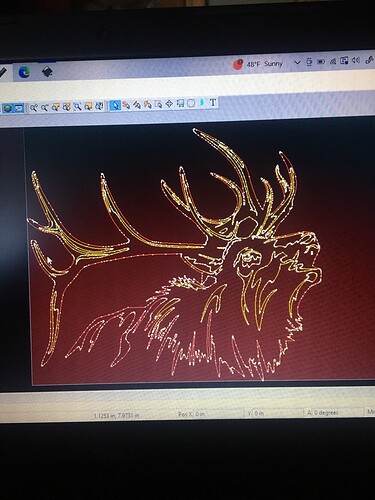
Task: Click the green lightning bolt icon
Action: coord(202,103)
